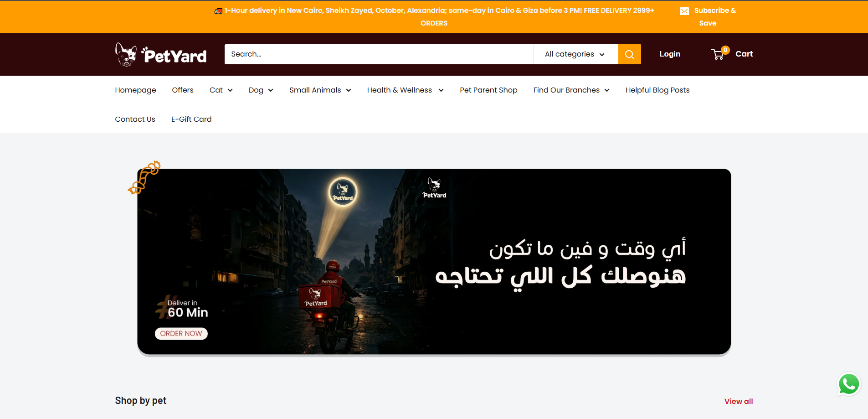This screenshot has height=419, width=868.
Task: Expand the Find Our Branches menu
Action: (x=570, y=90)
